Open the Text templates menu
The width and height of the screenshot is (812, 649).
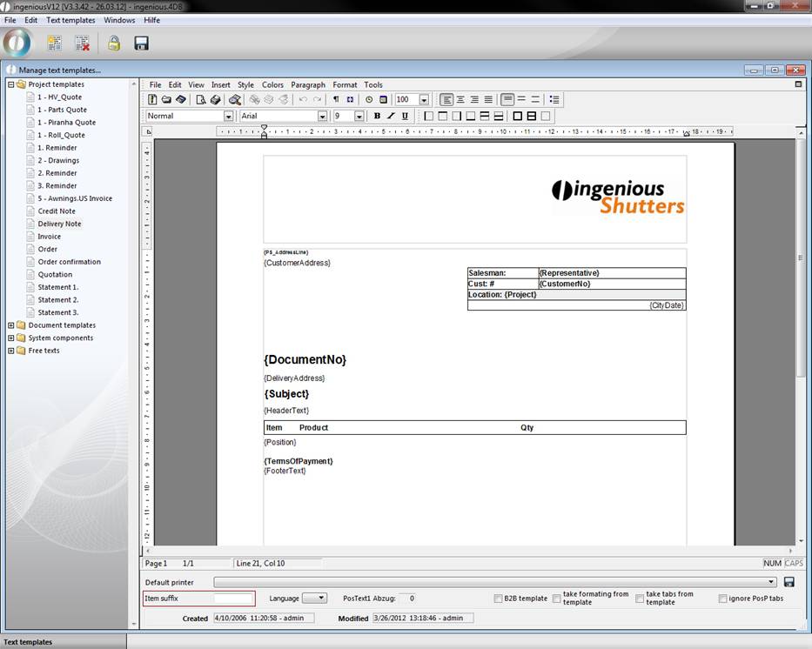(x=70, y=20)
